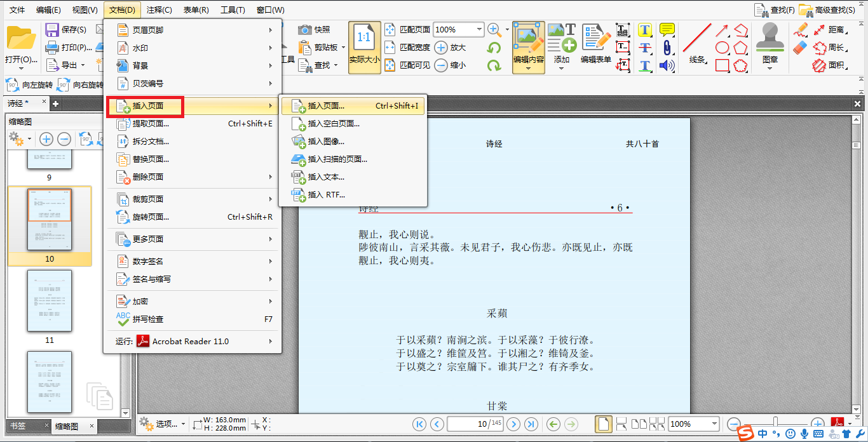The width and height of the screenshot is (868, 442).
Task: Click page number input field
Action: [475, 424]
